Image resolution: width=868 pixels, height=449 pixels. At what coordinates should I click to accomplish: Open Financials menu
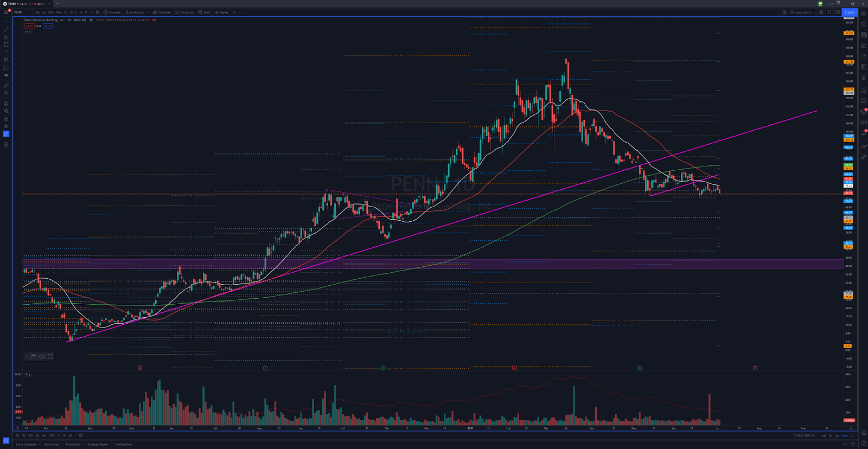tap(162, 12)
